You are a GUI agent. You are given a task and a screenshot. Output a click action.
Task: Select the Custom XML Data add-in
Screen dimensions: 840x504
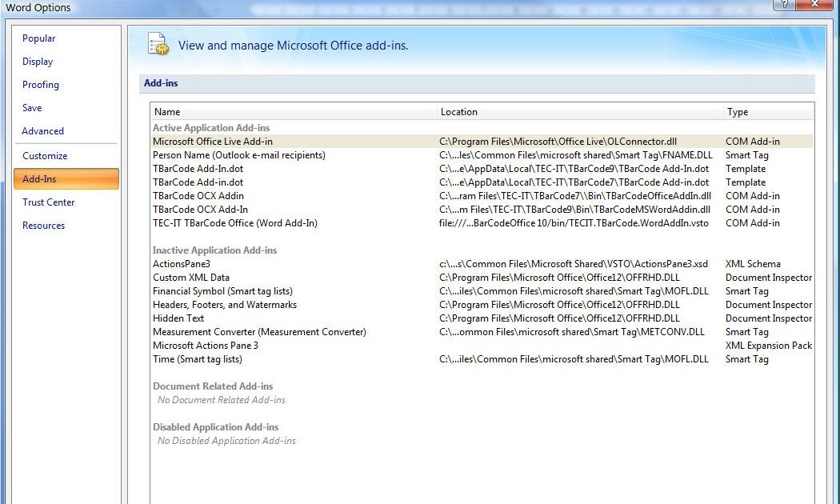482,278
